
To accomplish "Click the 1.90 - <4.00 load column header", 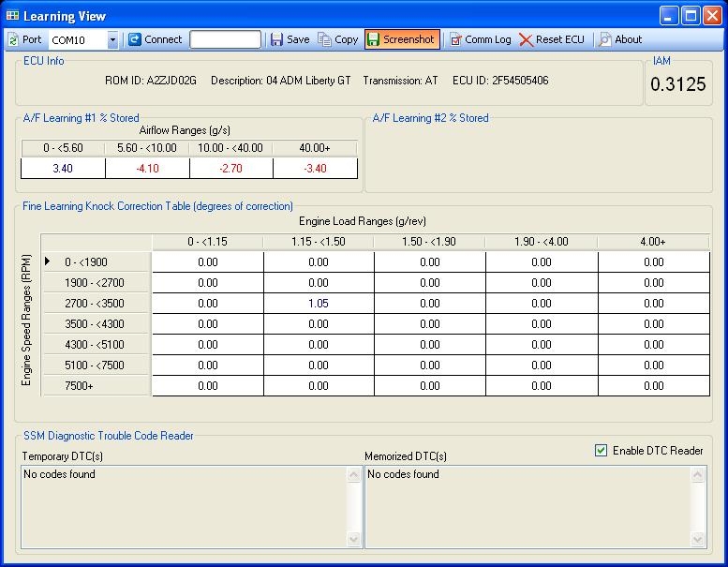I will (542, 242).
